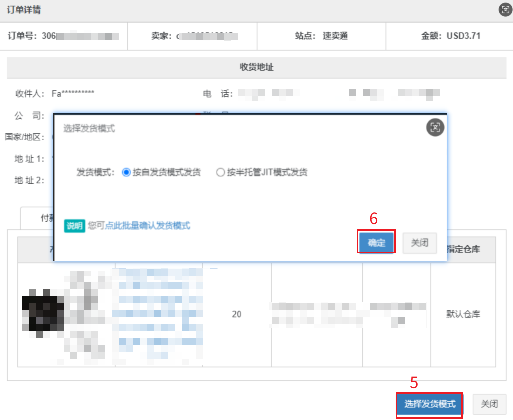Click the 站点 速卖通 field
This screenshot has height=420, width=513.
(x=321, y=36)
